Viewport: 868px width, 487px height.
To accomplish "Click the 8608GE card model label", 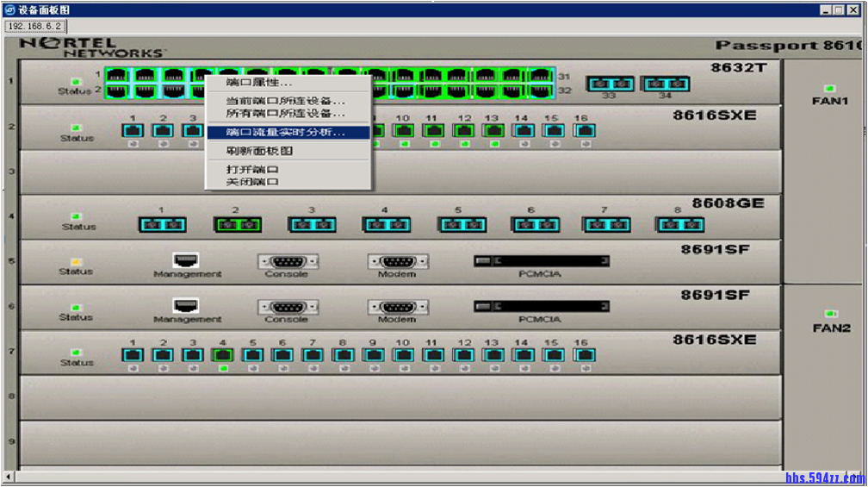I will (728, 203).
